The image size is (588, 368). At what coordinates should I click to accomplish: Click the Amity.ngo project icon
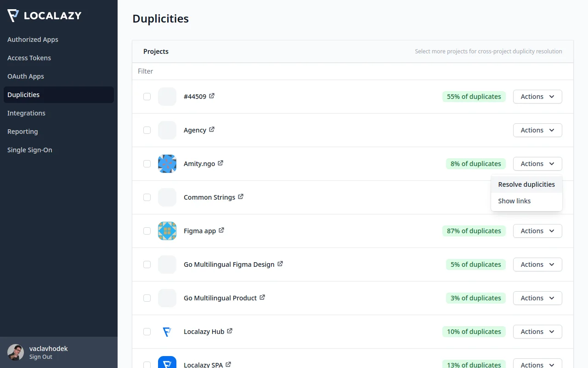pyautogui.click(x=167, y=164)
